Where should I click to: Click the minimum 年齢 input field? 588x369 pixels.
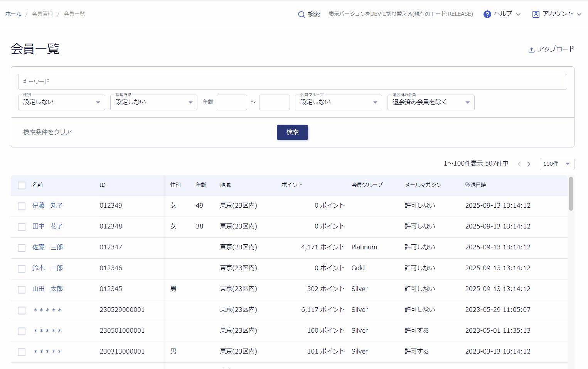click(232, 102)
